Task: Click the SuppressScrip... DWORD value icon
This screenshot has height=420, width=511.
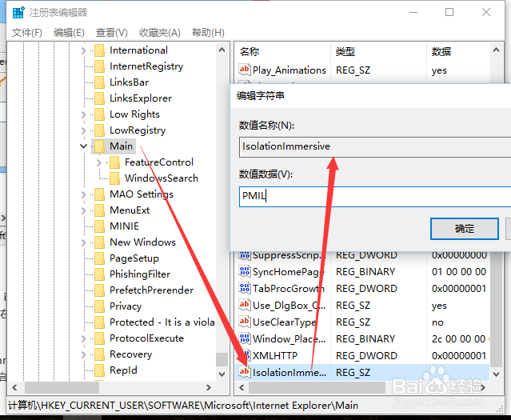Action: coord(245,255)
